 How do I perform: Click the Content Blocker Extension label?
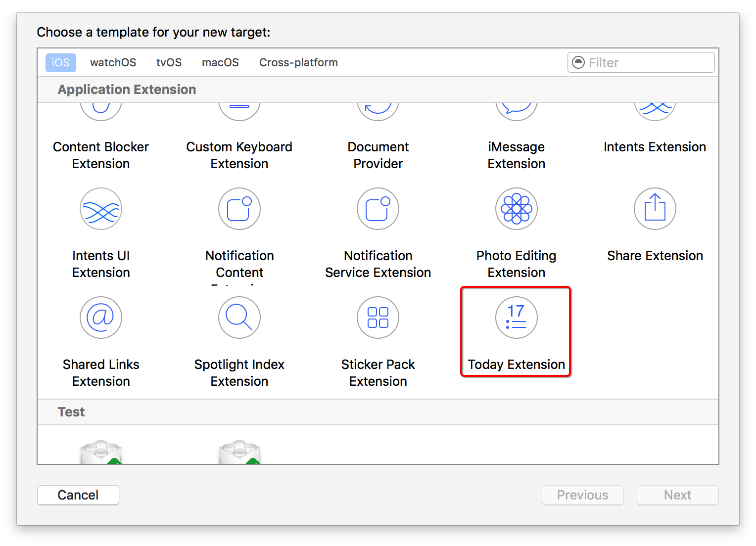(101, 155)
